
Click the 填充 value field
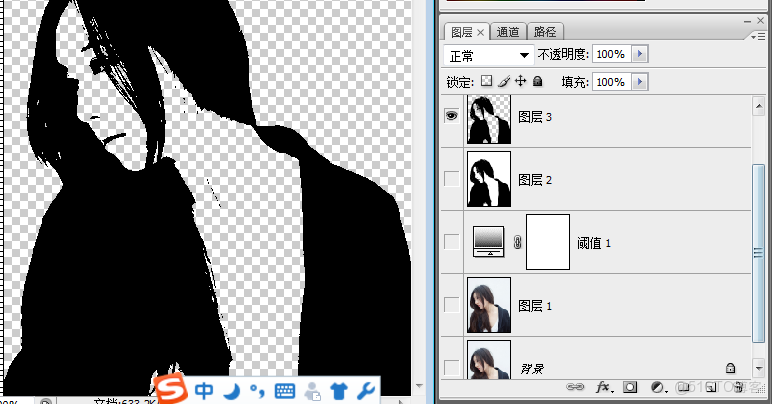(x=611, y=82)
